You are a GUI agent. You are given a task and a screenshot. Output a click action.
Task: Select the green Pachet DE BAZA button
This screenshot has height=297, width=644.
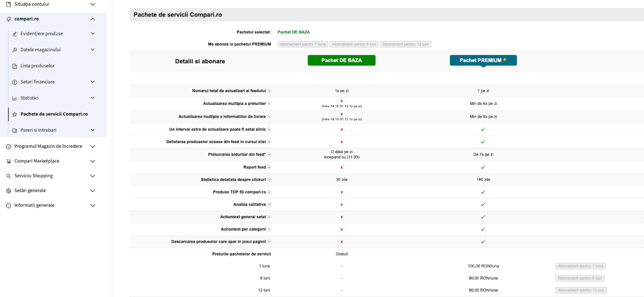341,60
